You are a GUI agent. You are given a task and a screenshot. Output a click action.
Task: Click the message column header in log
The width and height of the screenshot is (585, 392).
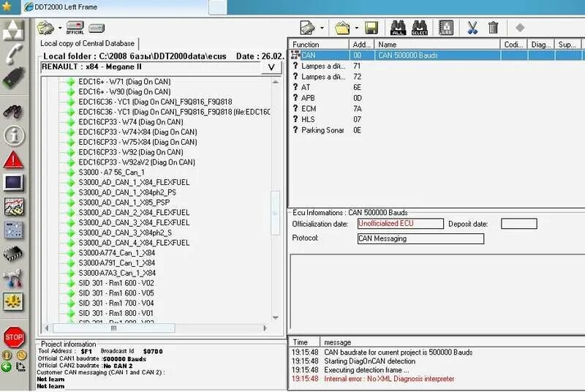point(453,342)
